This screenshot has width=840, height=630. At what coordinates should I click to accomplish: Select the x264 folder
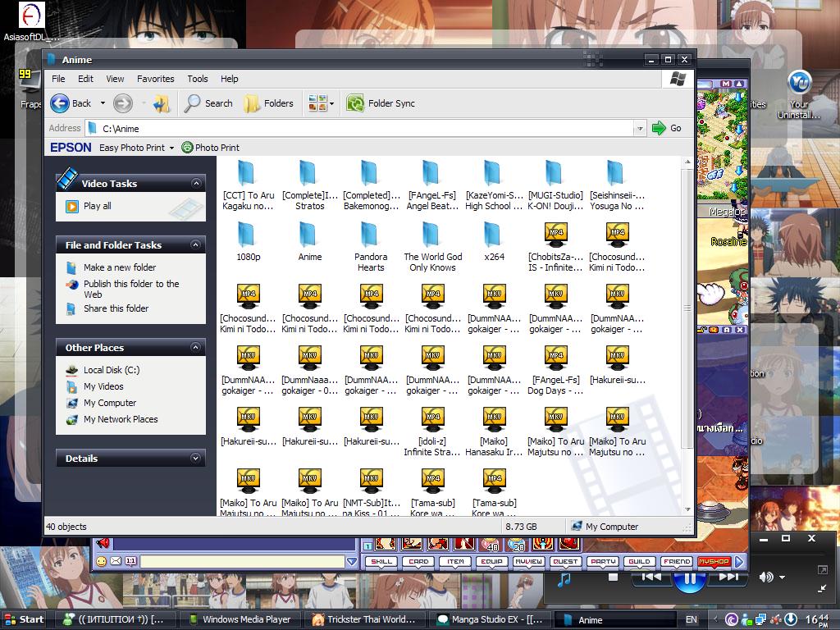coord(494,242)
